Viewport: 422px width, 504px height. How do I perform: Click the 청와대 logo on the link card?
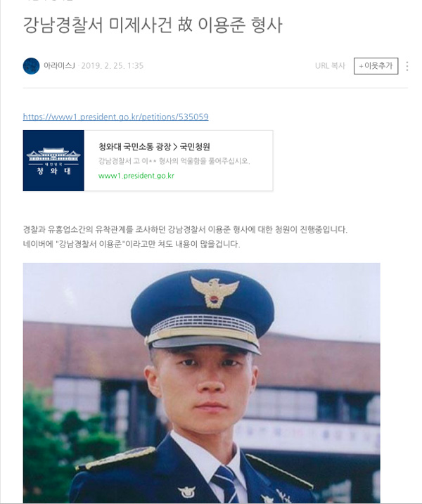tap(53, 160)
